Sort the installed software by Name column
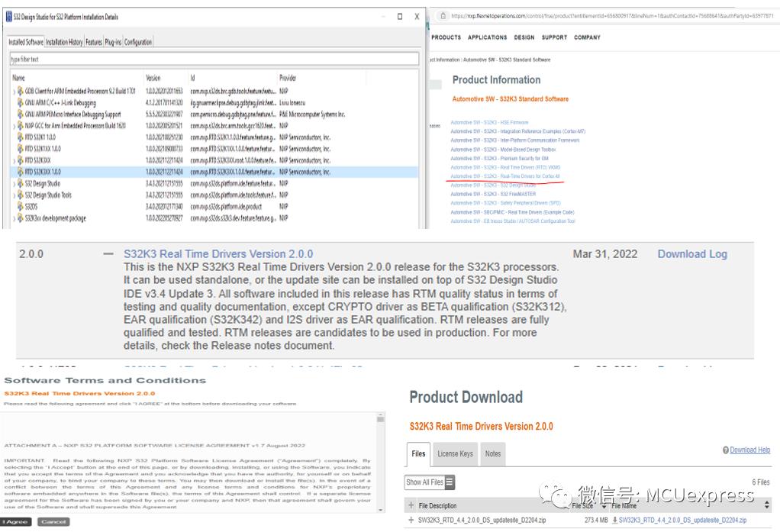Screen dimensions: 780x532 pyautogui.click(x=18, y=78)
